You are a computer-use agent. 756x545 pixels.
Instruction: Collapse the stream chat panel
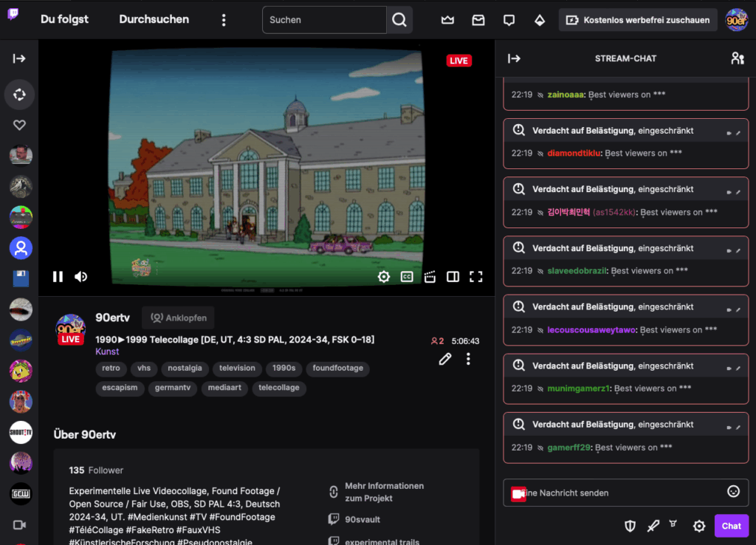pyautogui.click(x=515, y=58)
